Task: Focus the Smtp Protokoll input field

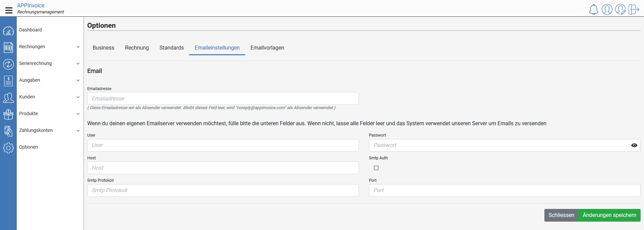Action: (x=223, y=190)
